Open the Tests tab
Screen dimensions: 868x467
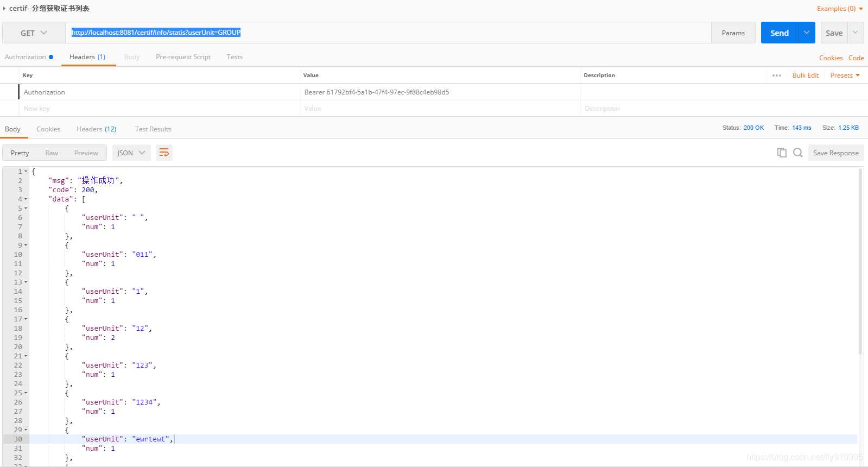(235, 57)
